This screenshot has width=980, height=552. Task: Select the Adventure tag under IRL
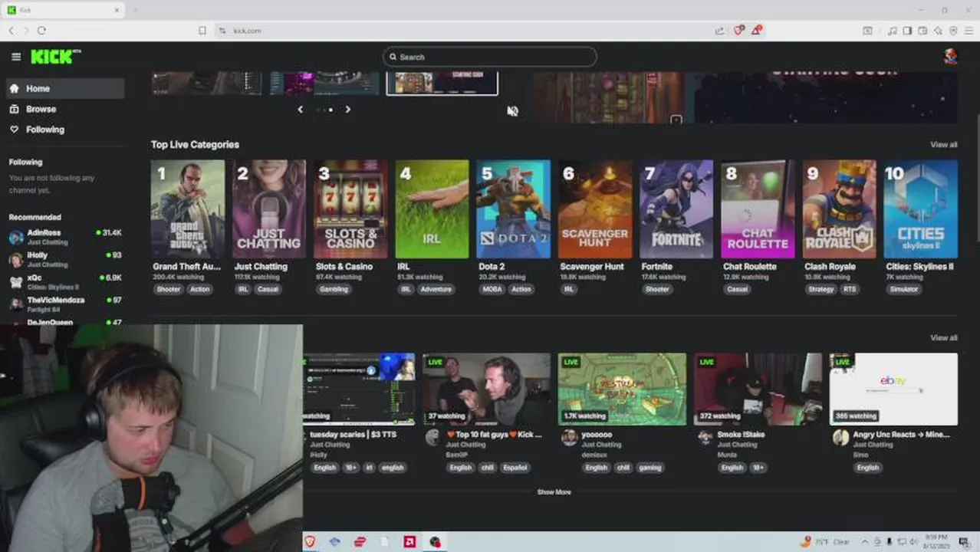coord(436,289)
